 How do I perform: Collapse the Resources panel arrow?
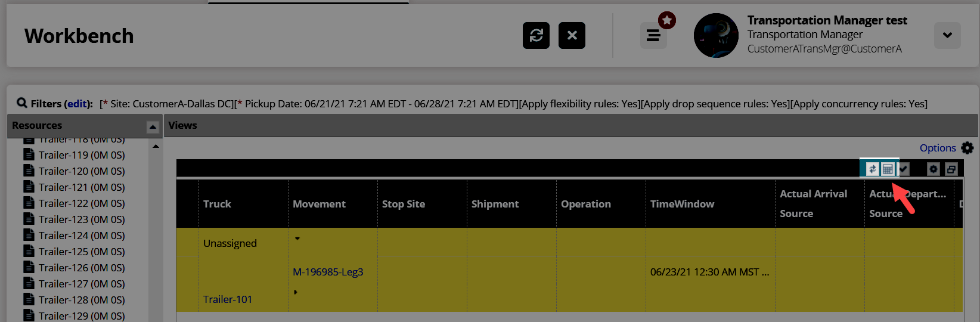(153, 126)
